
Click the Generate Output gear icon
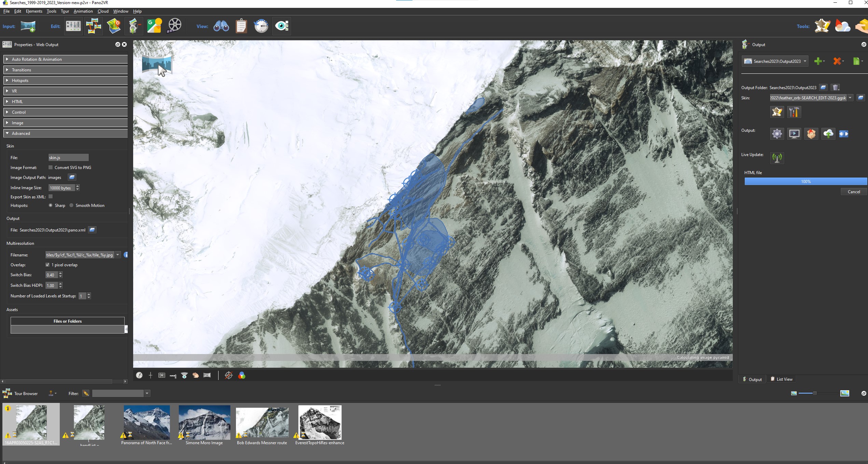(x=777, y=133)
